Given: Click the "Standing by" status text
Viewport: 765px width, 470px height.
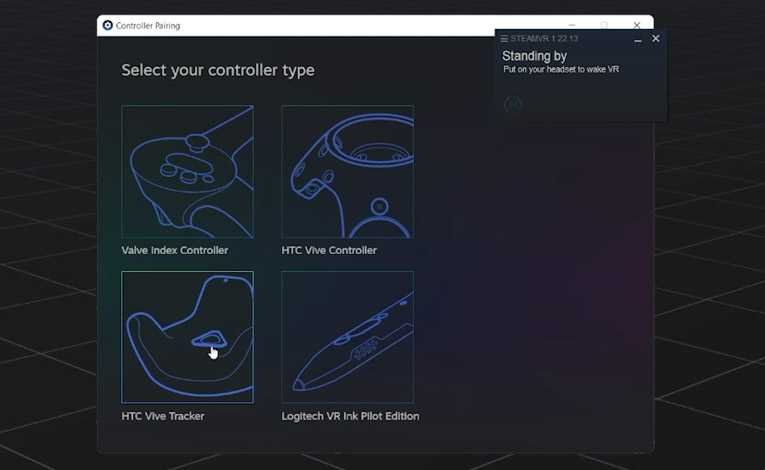Looking at the screenshot, I should [534, 56].
